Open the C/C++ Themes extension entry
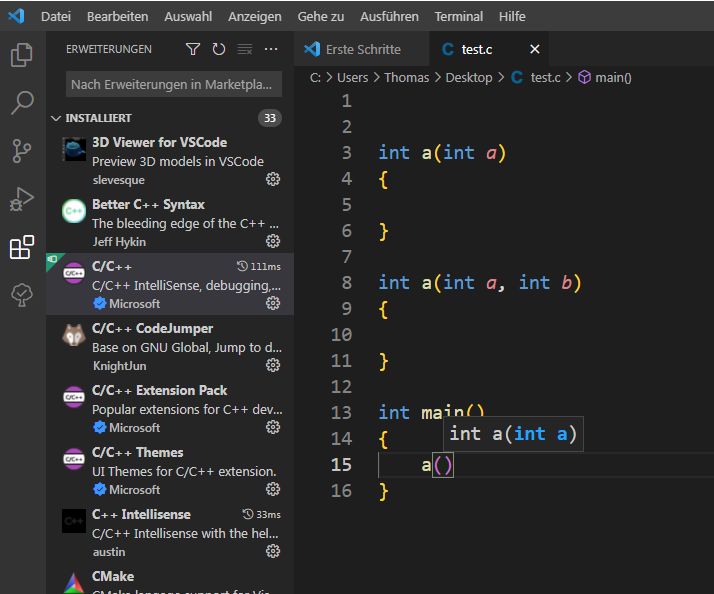The width and height of the screenshot is (714, 594). tap(169, 470)
